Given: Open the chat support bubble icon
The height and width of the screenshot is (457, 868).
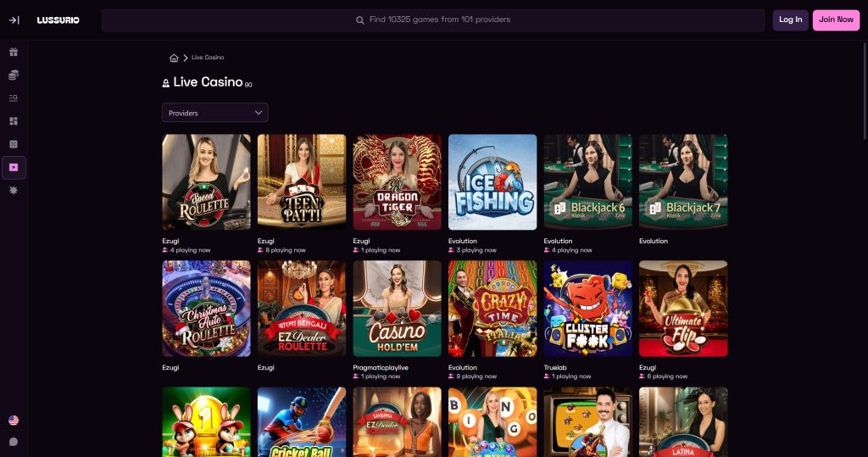Looking at the screenshot, I should [14, 442].
